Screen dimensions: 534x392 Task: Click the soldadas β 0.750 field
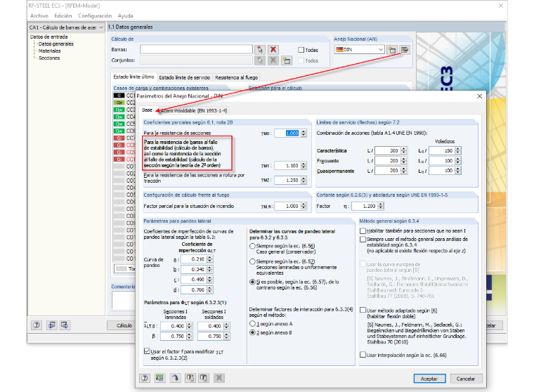tap(211, 337)
